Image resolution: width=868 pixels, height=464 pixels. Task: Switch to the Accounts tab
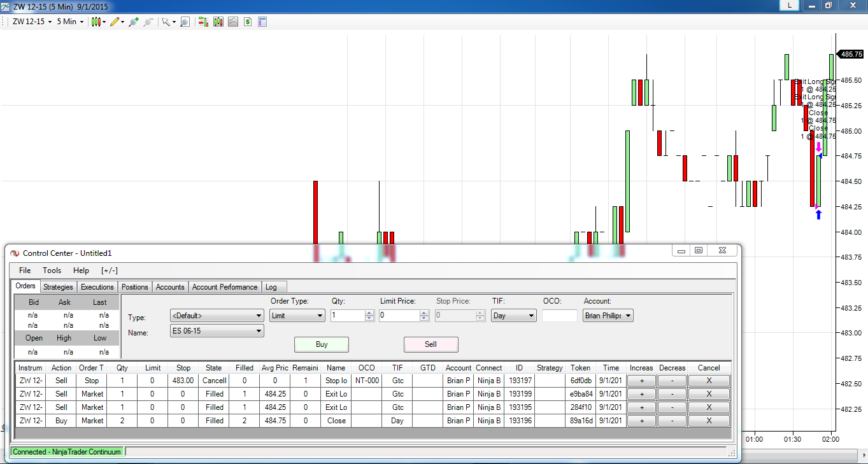coord(170,287)
